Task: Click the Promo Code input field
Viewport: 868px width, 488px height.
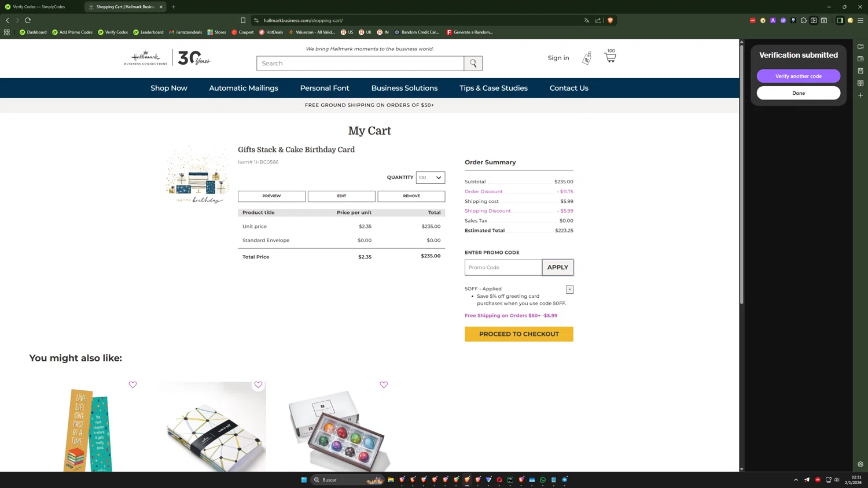Action: (503, 267)
